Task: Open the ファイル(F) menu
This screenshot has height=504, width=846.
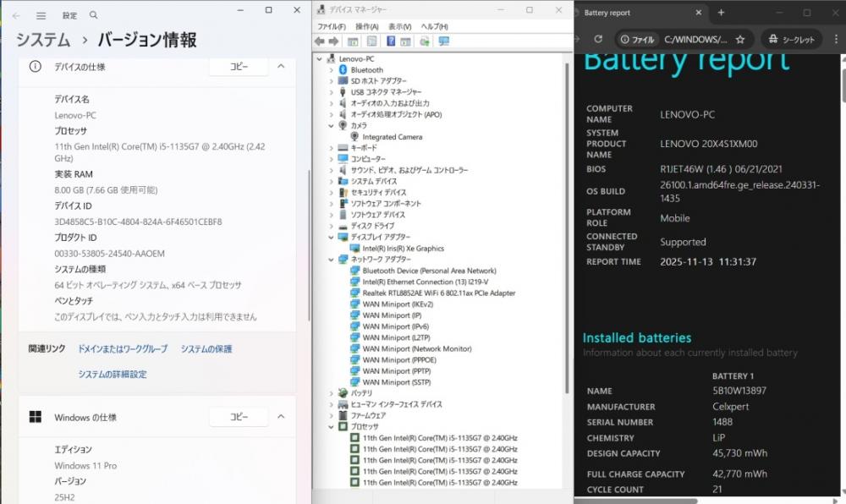Action: point(332,26)
